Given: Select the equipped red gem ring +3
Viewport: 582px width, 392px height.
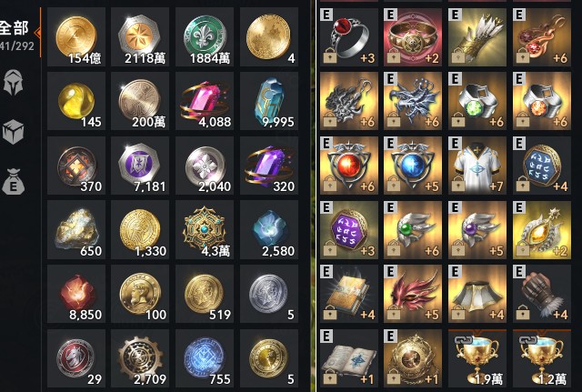Looking at the screenshot, I should [349, 37].
